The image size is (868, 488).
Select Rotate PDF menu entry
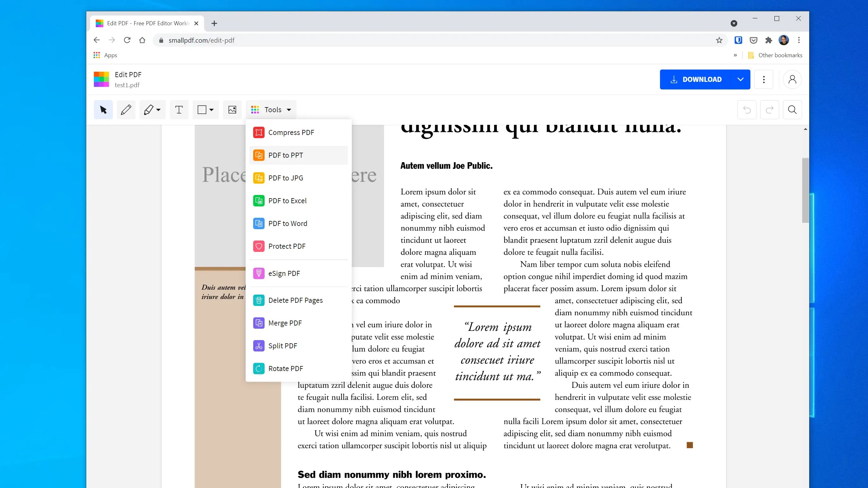click(x=285, y=368)
